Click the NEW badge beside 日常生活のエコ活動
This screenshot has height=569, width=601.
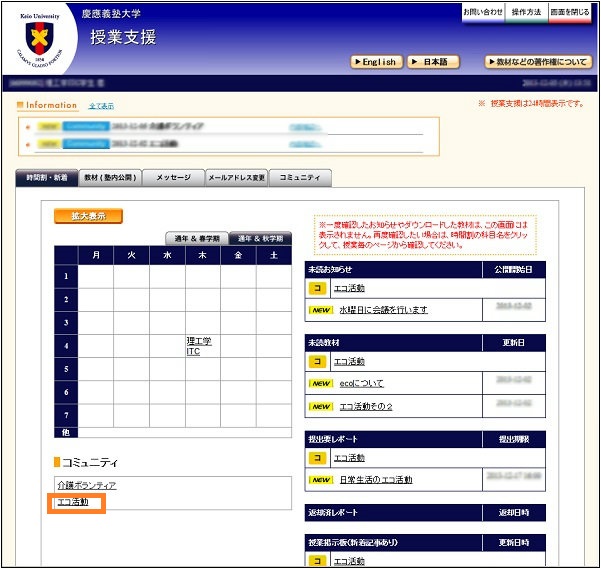pyautogui.click(x=319, y=480)
